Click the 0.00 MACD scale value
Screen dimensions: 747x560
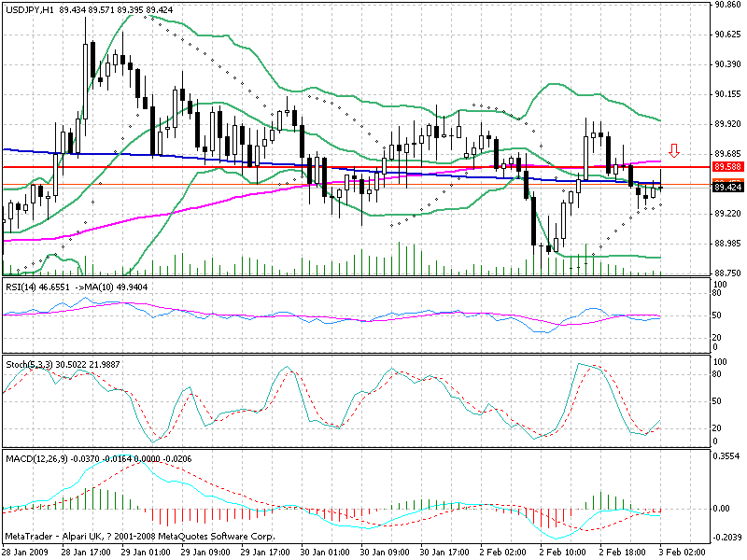click(x=721, y=509)
